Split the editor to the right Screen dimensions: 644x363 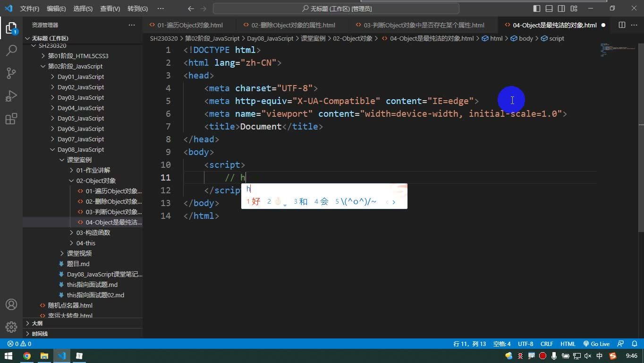622,25
